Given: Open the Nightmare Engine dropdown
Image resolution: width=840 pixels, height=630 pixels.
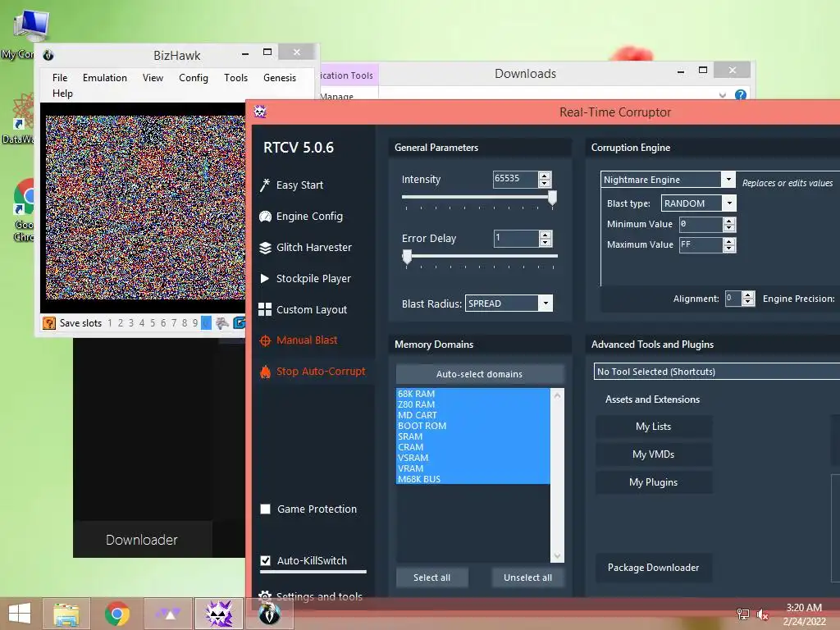Looking at the screenshot, I should click(x=728, y=180).
